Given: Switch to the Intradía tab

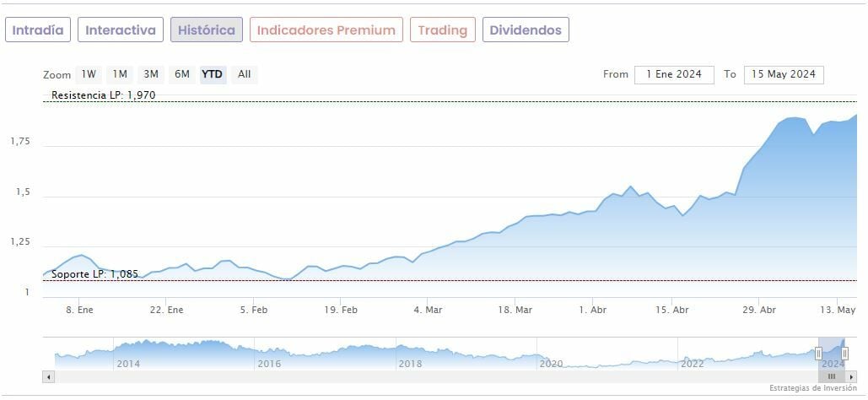Looking at the screenshot, I should [x=38, y=30].
